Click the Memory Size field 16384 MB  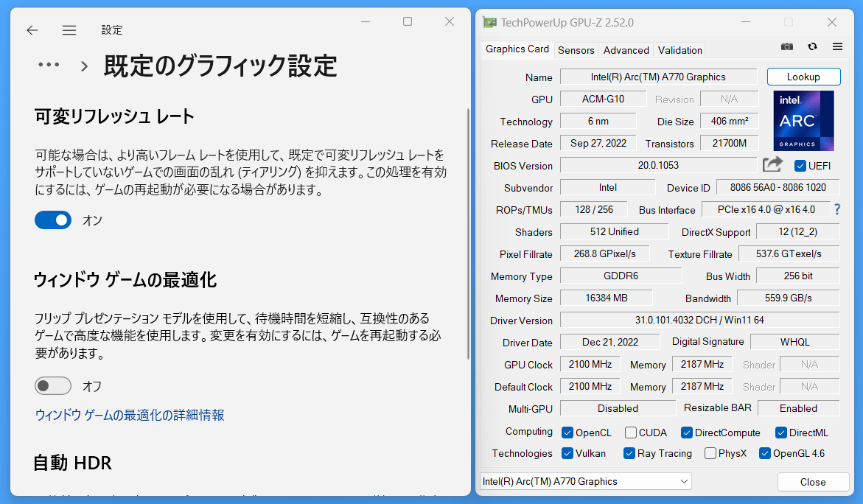[606, 298]
